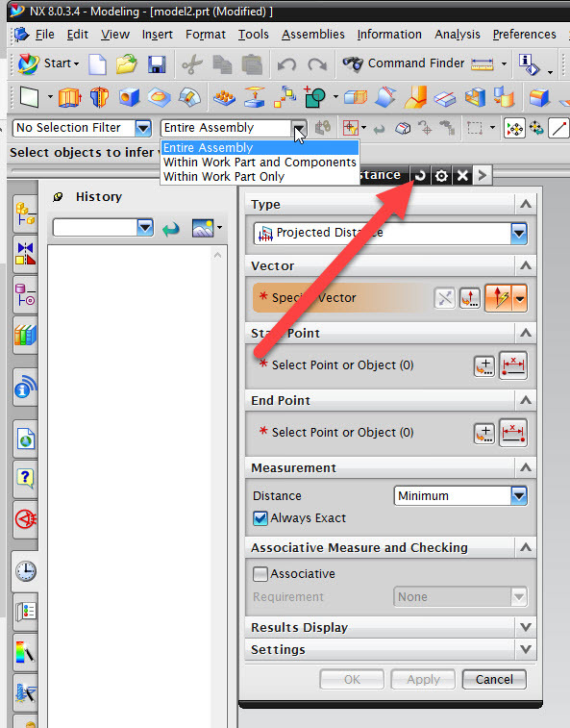The image size is (570, 728).
Task: Click the New file icon
Action: pyautogui.click(x=97, y=63)
